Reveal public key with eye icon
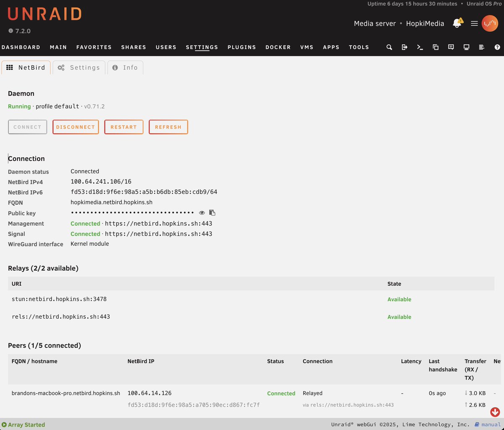Image resolution: width=504 pixels, height=430 pixels. 202,213
